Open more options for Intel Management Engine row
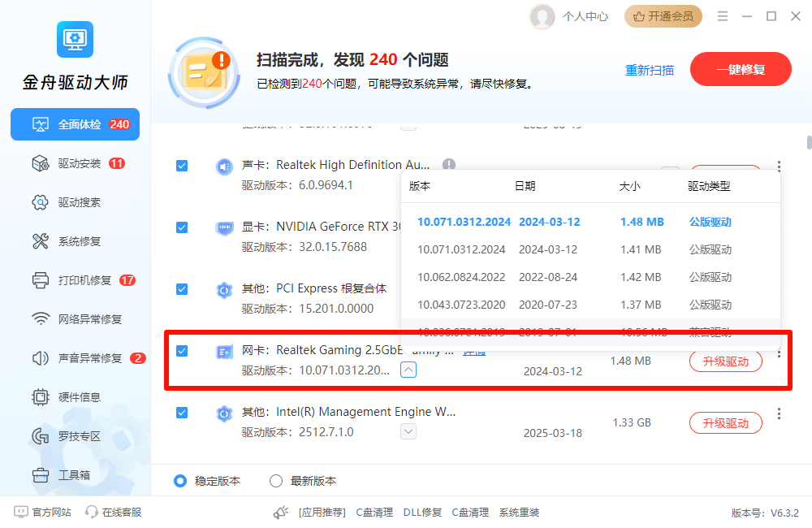 point(779,413)
